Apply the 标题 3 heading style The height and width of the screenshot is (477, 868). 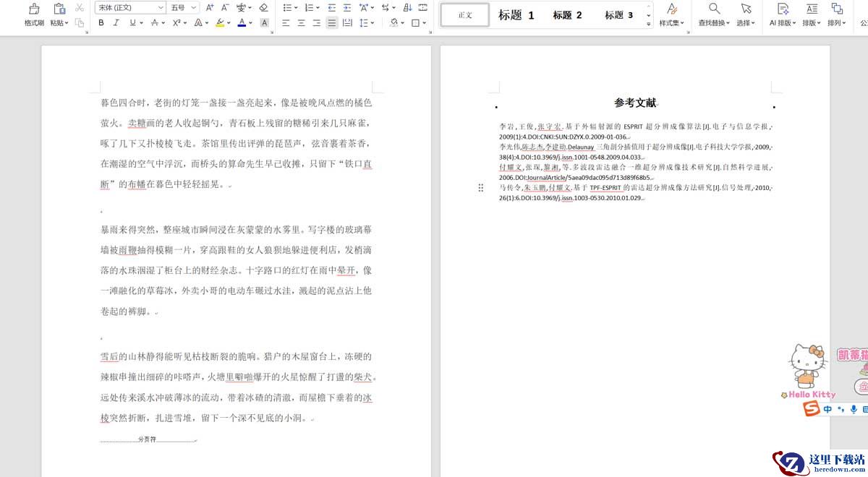point(618,14)
